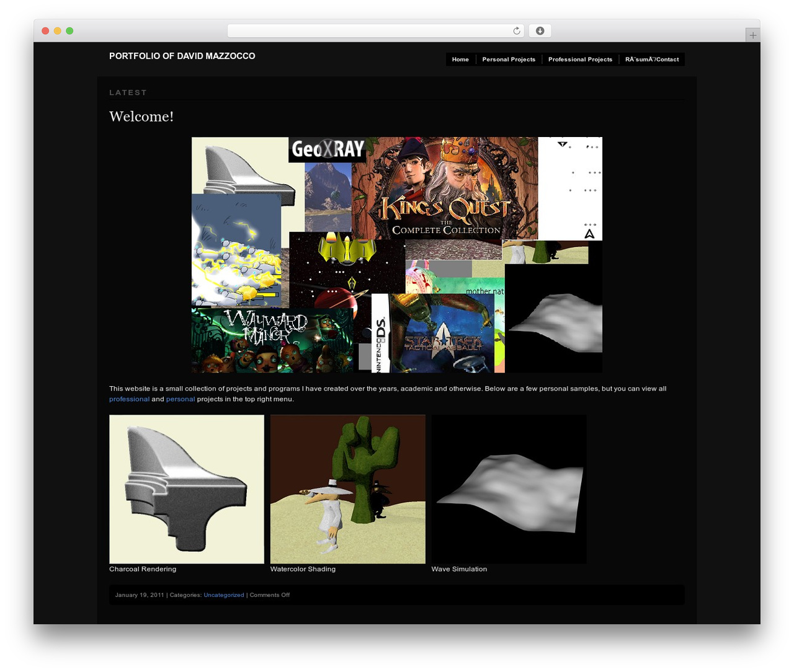Click the Charcoal Rendering caption
The width and height of the screenshot is (794, 672).
coord(143,569)
